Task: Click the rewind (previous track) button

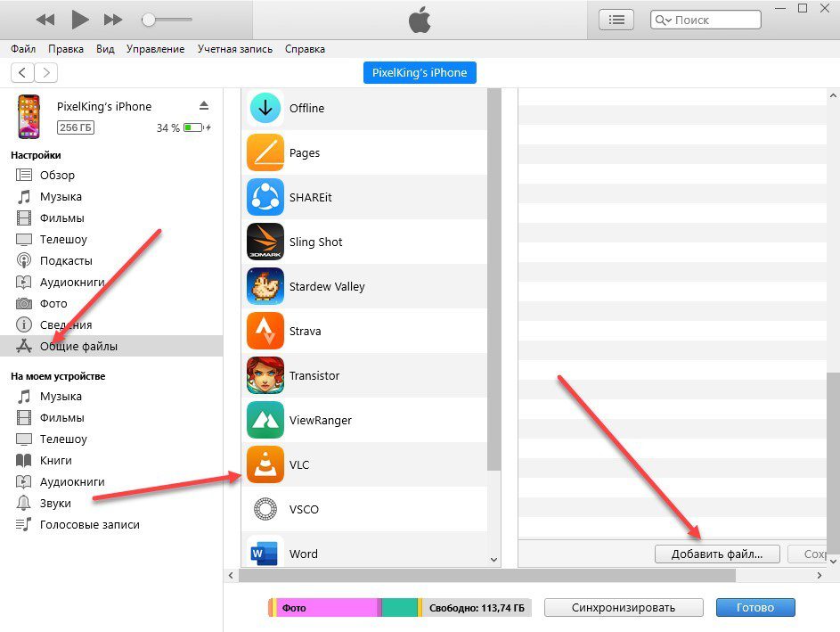Action: 45,20
